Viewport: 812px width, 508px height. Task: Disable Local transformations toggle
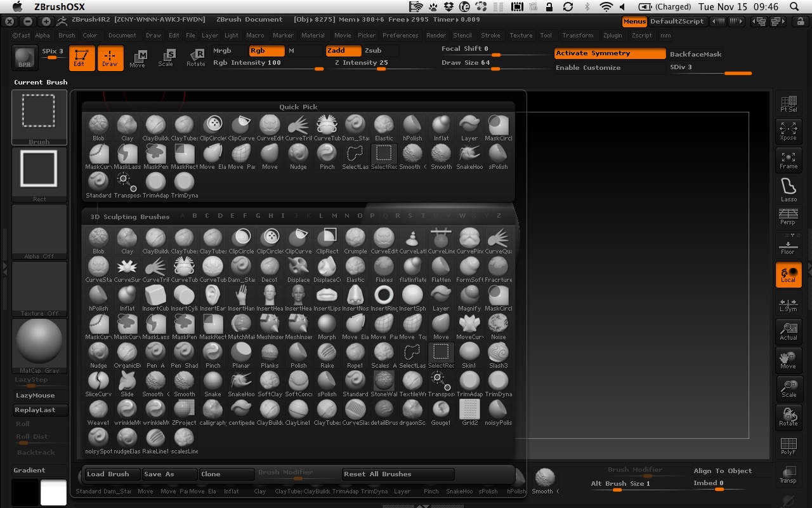(789, 274)
